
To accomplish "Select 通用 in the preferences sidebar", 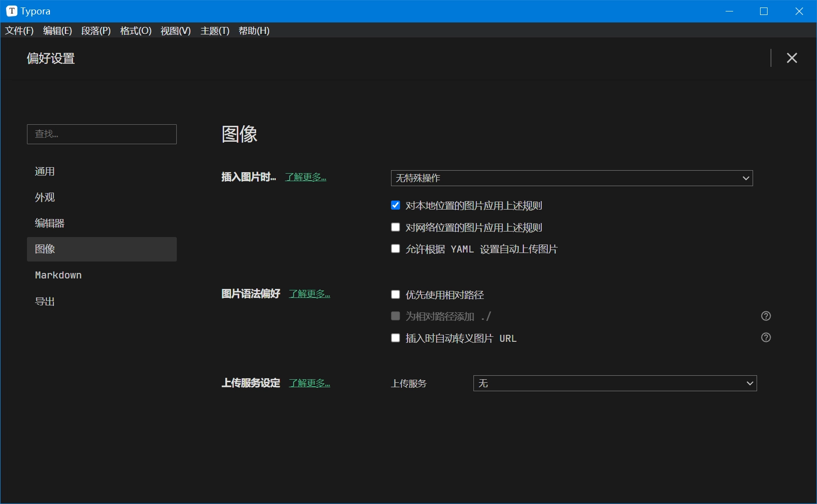I will (102, 171).
